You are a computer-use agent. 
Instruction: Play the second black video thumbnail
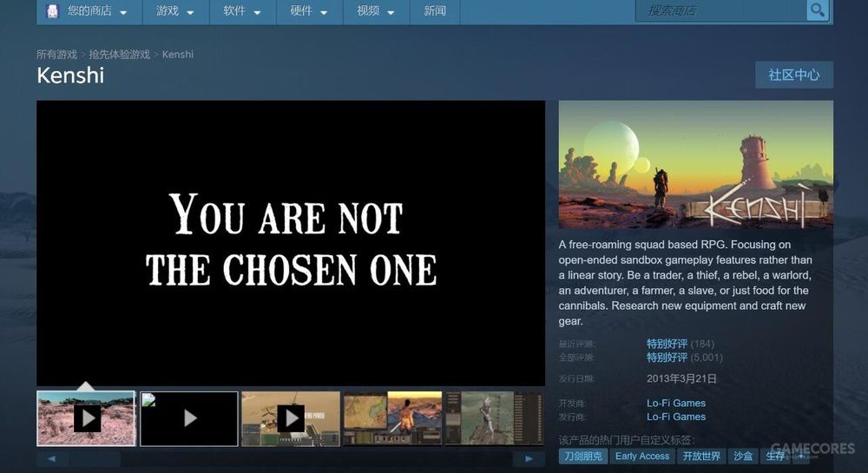[188, 418]
